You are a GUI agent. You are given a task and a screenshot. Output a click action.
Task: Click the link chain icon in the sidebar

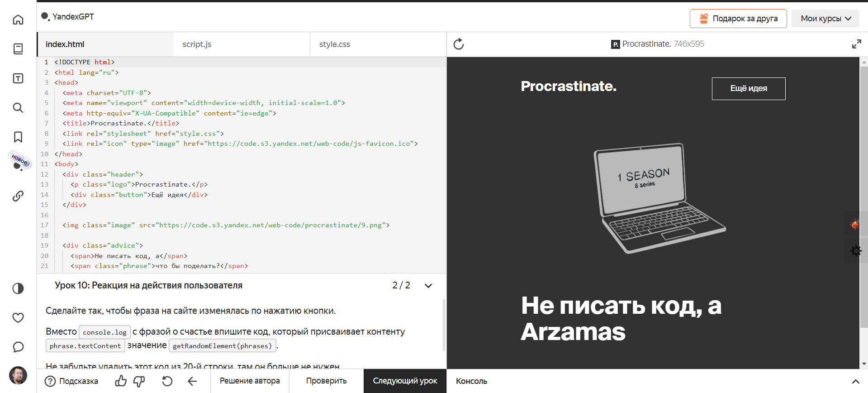18,196
